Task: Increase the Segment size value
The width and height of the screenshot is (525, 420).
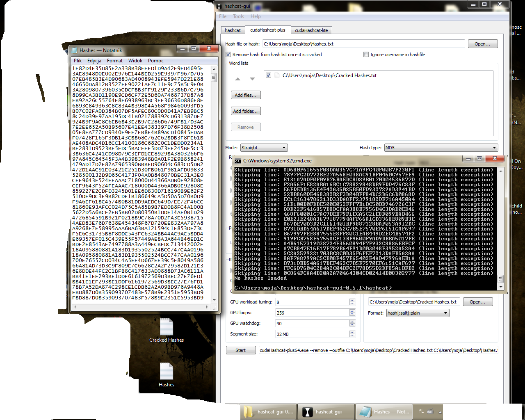Action: 352,332
